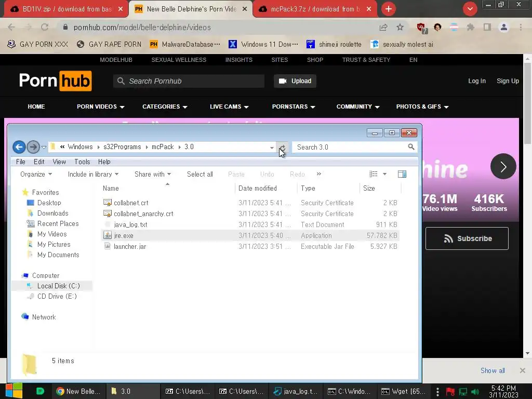532x399 pixels.
Task: Click the red flag tray icon
Action: click(x=450, y=392)
